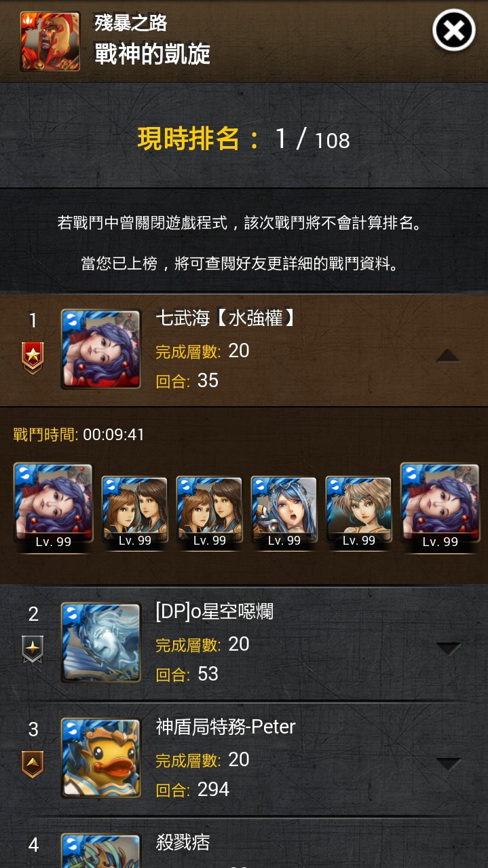The width and height of the screenshot is (488, 868).
Task: Tap the bronze arrow rank 3 badge
Action: pyautogui.click(x=33, y=765)
